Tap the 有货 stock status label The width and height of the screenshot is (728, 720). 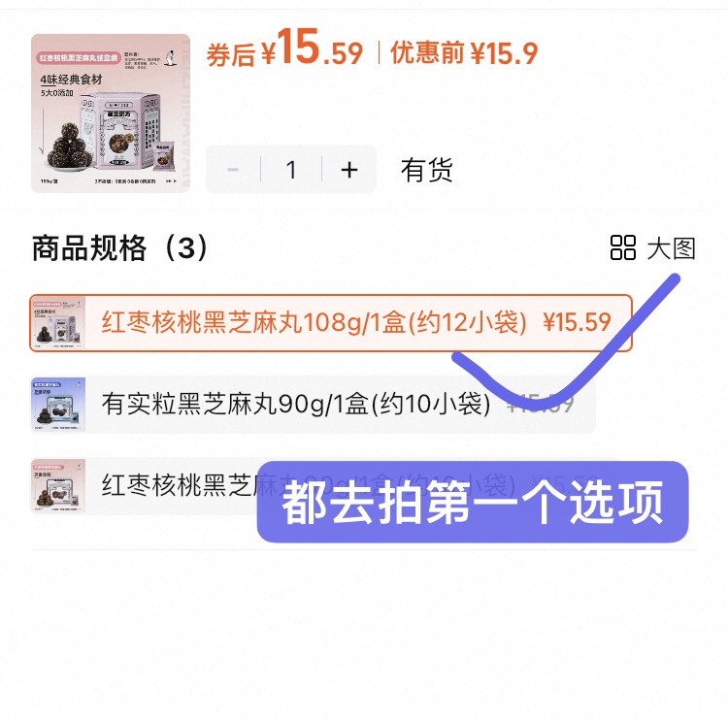point(426,171)
